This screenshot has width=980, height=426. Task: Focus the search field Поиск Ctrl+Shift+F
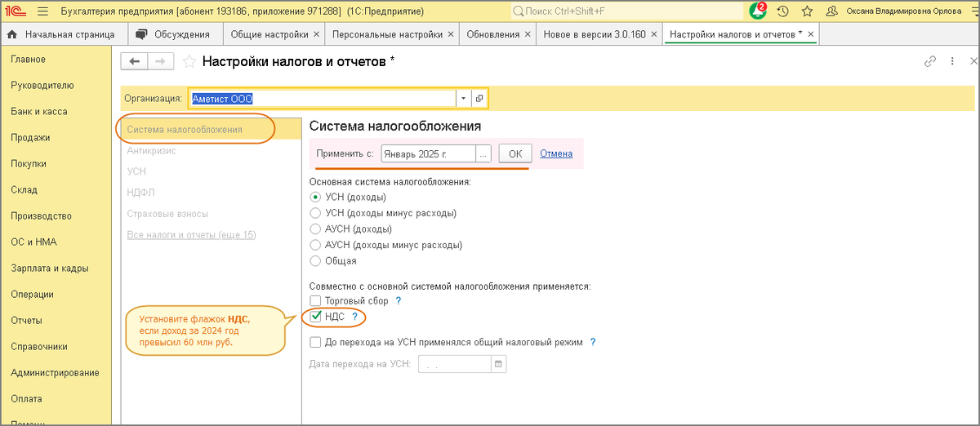tap(626, 11)
